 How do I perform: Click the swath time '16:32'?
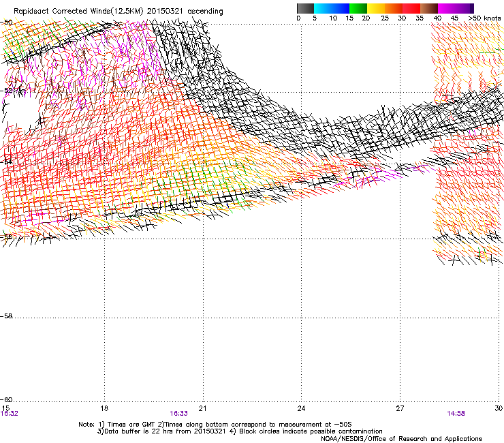10,414
